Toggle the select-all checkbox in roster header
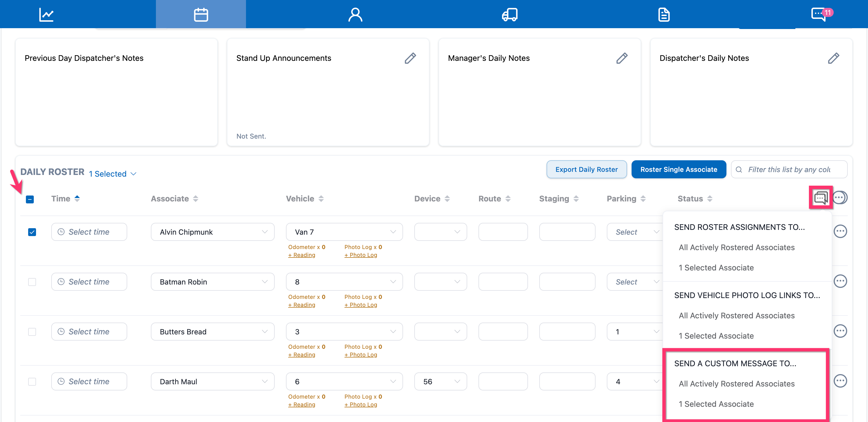The height and width of the screenshot is (422, 868). [30, 199]
